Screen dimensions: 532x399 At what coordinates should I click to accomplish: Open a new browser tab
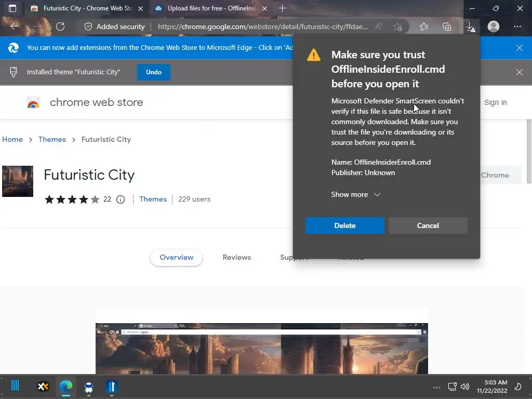point(282,8)
